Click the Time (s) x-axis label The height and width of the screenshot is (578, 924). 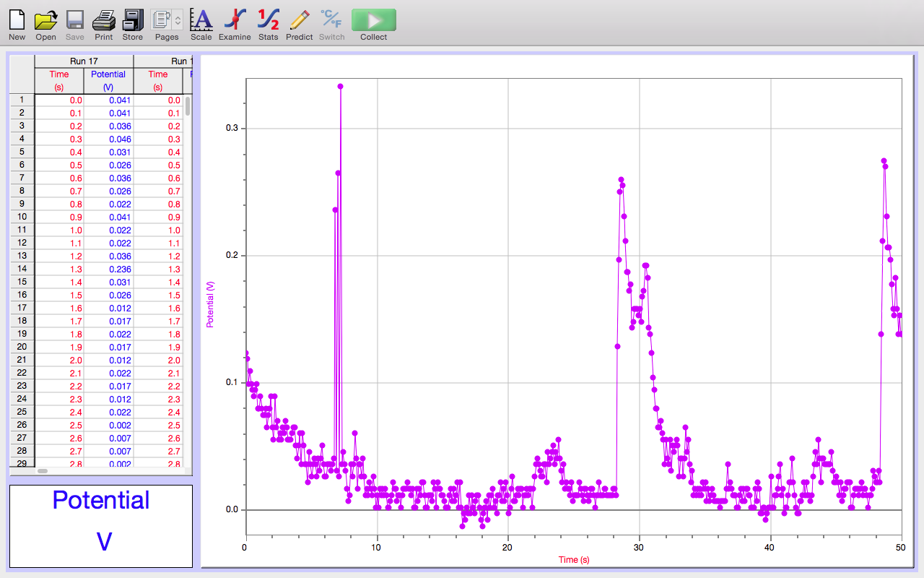click(573, 560)
